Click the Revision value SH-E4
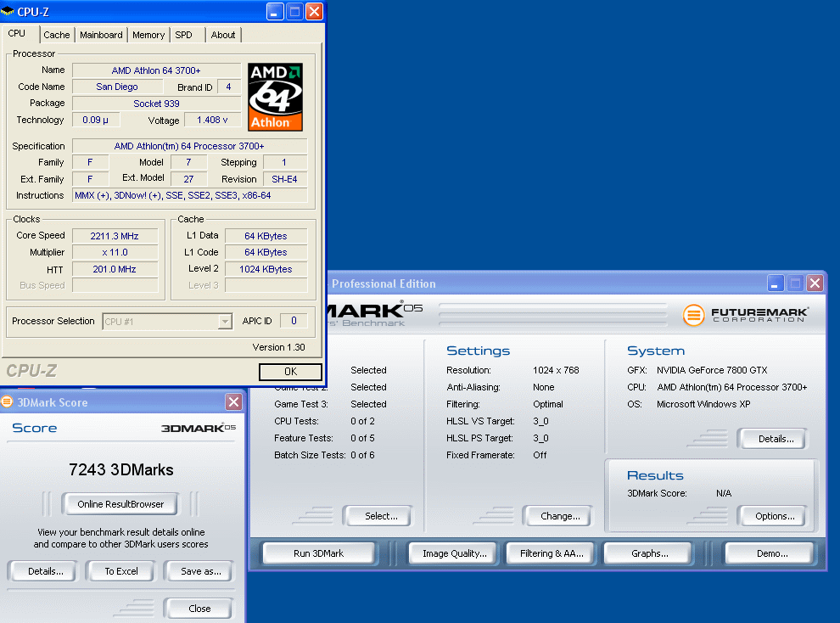This screenshot has width=840, height=623. coord(284,179)
